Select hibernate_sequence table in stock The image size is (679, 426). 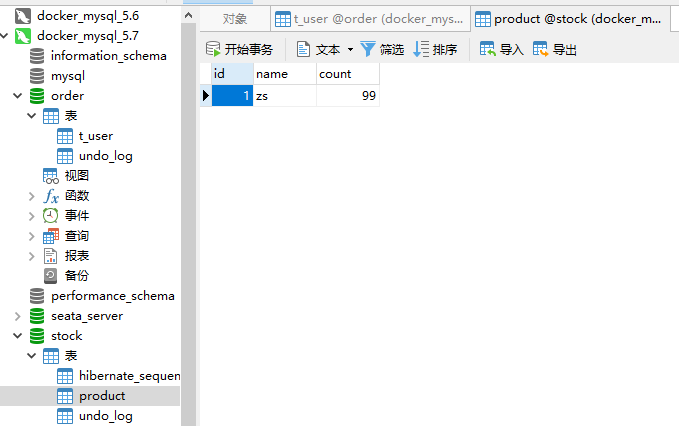coord(128,376)
